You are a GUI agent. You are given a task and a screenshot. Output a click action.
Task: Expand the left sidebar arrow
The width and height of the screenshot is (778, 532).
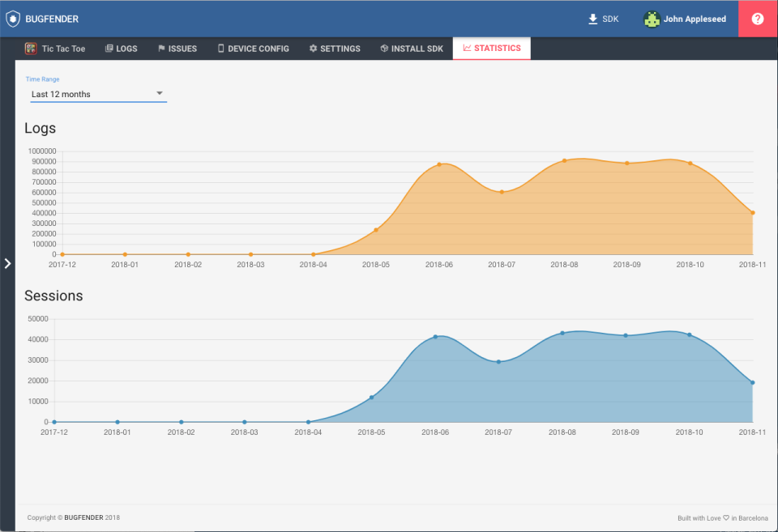[x=7, y=263]
